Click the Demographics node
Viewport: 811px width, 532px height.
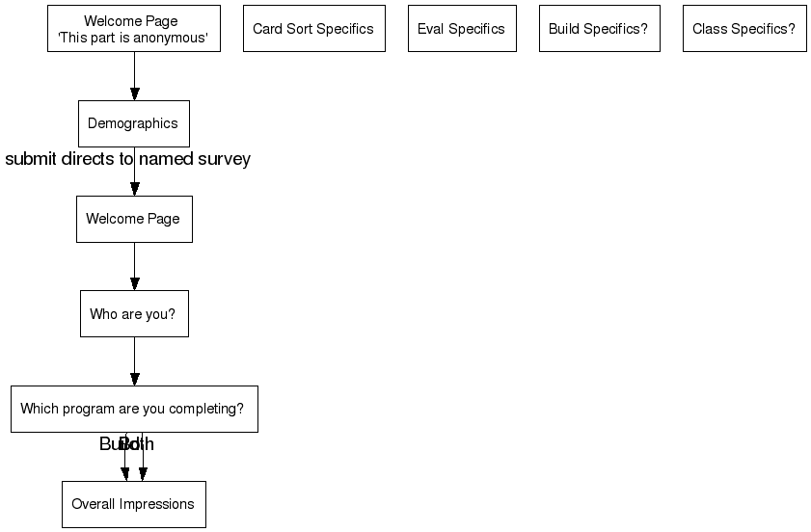coord(133,123)
